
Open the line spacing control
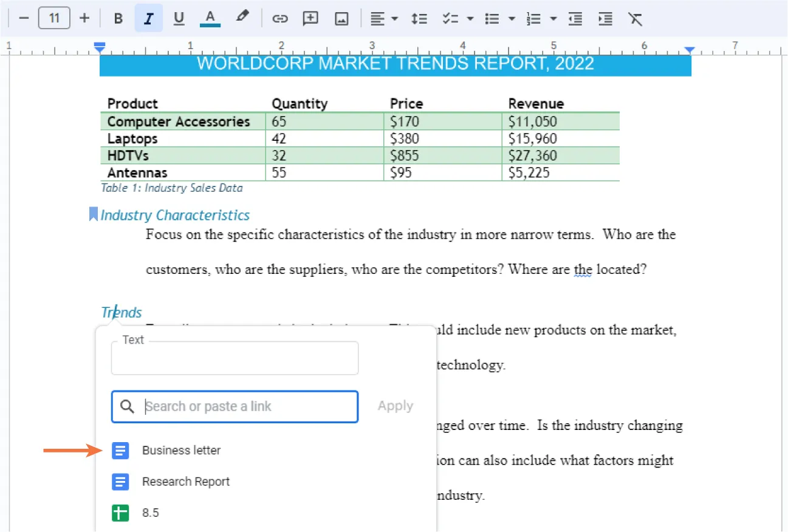click(419, 19)
